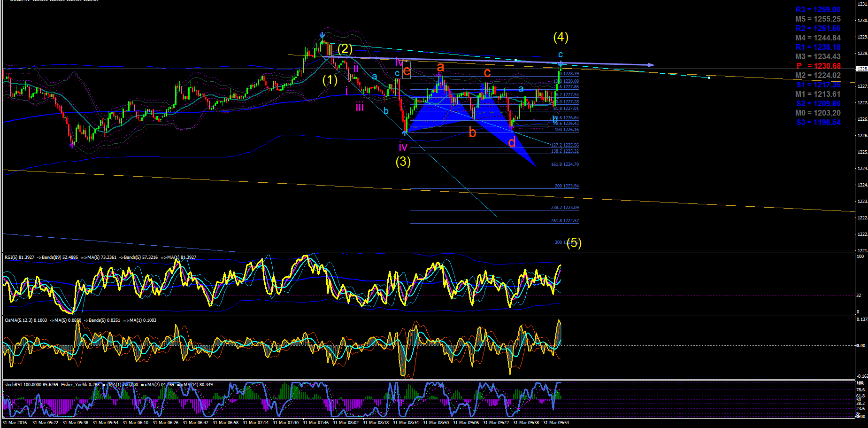Select the yellow (3) wave label
Viewport: 868px width, 428px height.
tap(403, 161)
